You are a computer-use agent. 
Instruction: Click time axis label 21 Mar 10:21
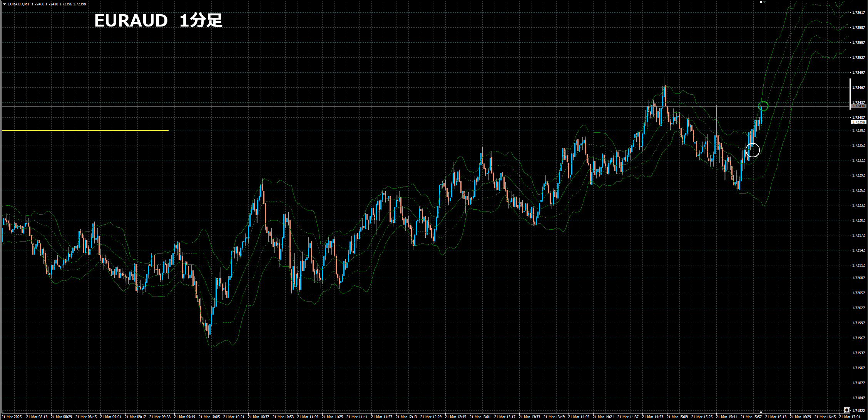coord(234,417)
